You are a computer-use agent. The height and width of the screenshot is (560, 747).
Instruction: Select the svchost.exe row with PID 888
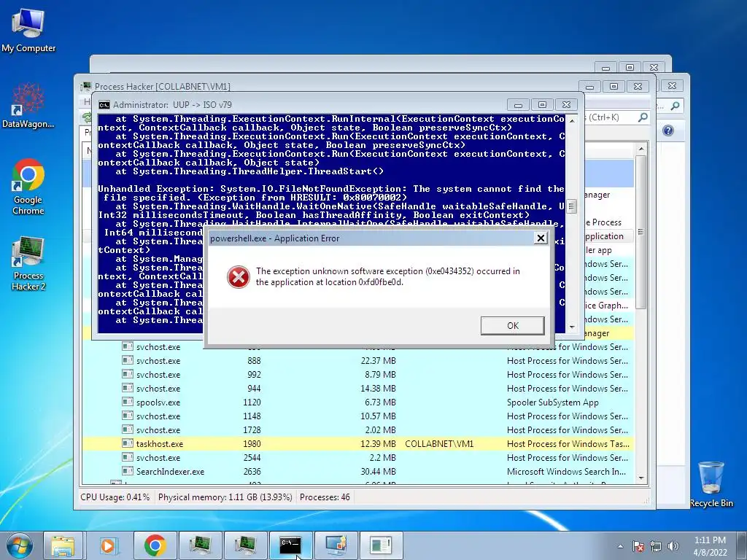pyautogui.click(x=357, y=361)
